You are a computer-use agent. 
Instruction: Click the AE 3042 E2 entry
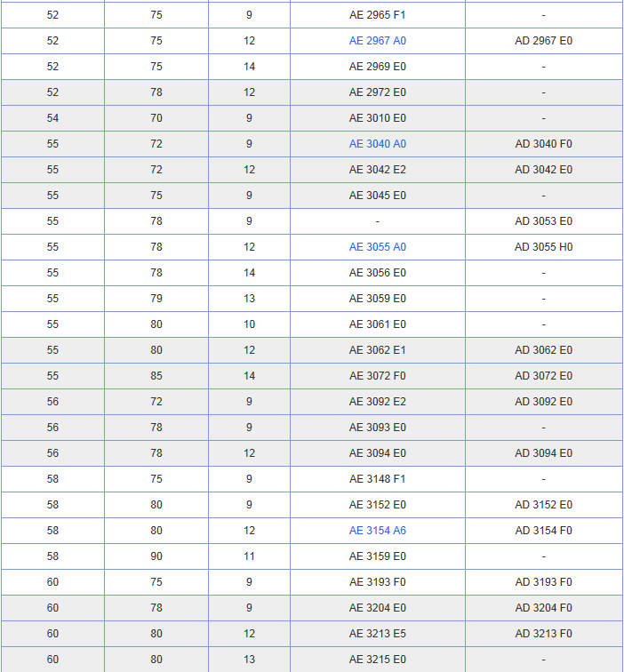377,170
